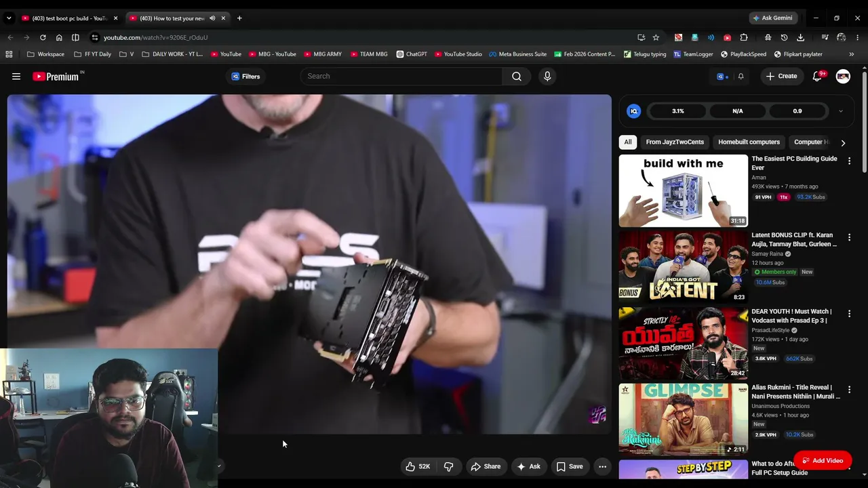
Task: Open options for Latent BONUS CLIP video
Action: [849, 237]
